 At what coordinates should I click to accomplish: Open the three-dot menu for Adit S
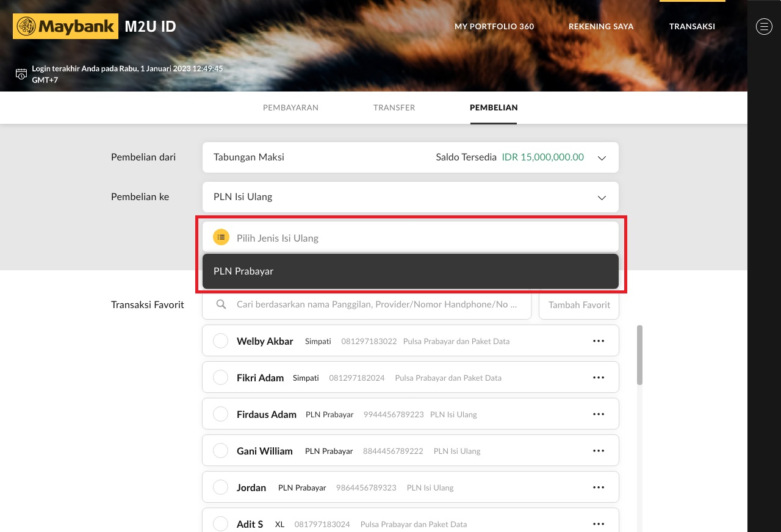(x=599, y=524)
